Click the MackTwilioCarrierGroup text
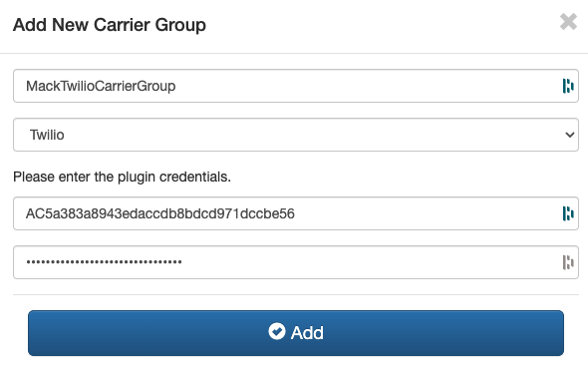This screenshot has width=588, height=372. coord(101,86)
